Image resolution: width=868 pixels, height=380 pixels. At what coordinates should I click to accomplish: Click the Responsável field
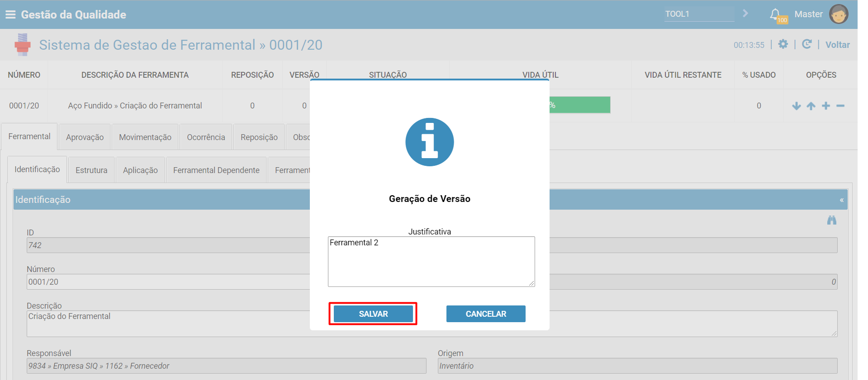226,366
